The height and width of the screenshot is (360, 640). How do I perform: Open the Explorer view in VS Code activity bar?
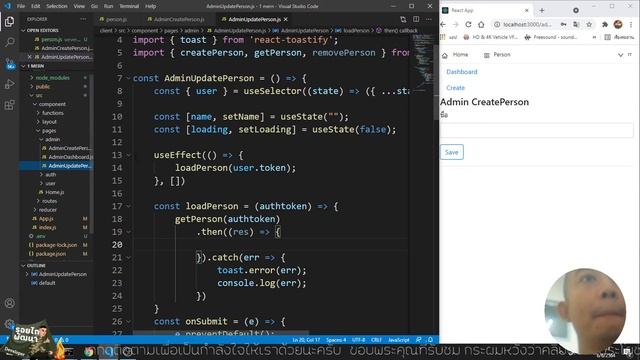coord(9,21)
